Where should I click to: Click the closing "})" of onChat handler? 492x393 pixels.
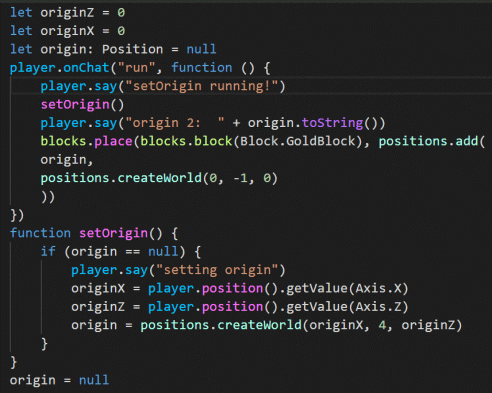[17, 215]
